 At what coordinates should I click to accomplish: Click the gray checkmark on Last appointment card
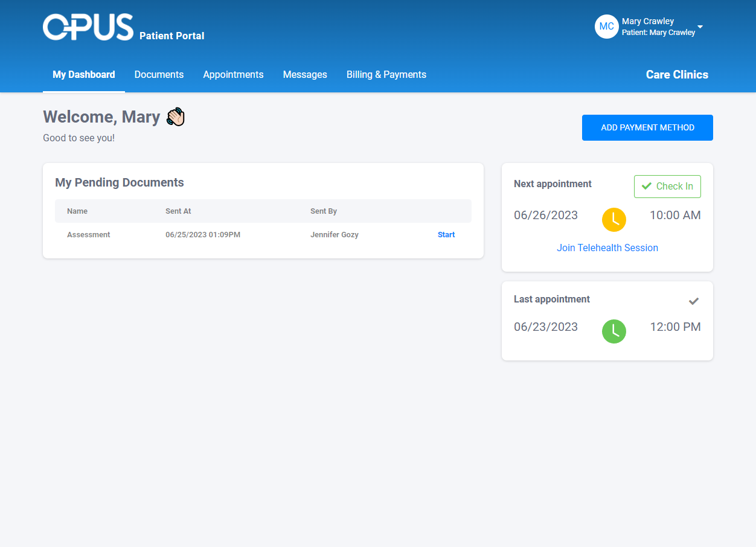(x=694, y=301)
